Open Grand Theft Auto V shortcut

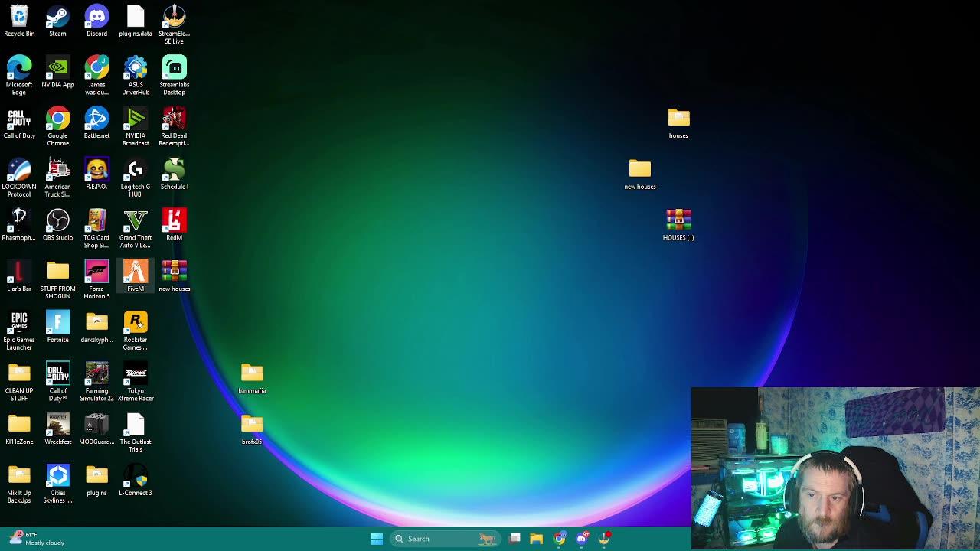click(136, 228)
